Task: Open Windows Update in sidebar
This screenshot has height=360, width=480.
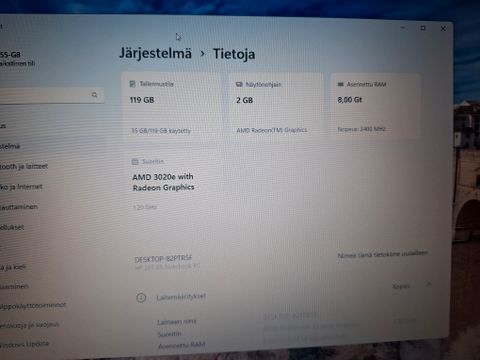Action: pyautogui.click(x=25, y=344)
